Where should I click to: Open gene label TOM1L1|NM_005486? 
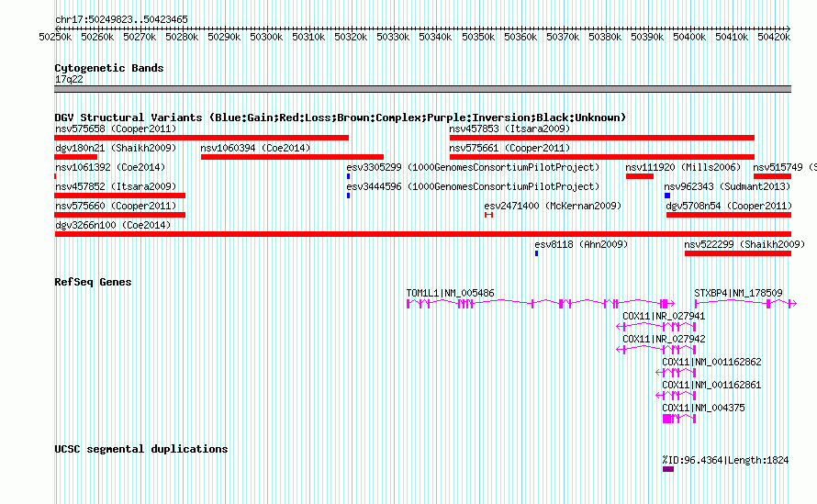(x=450, y=293)
